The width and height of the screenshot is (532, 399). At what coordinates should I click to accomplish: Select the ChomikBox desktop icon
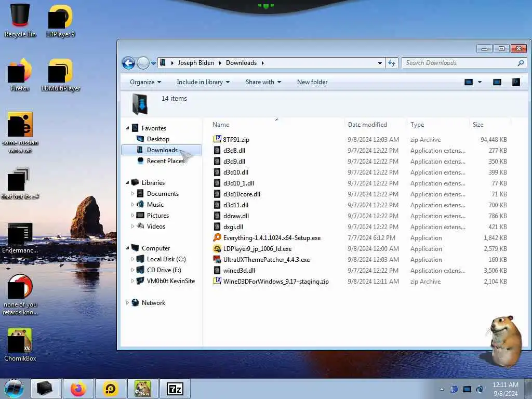(20, 344)
